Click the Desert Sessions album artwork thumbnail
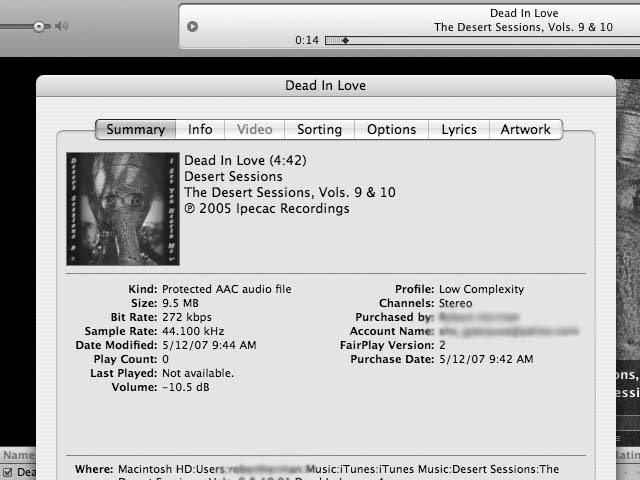This screenshot has height=480, width=640. point(123,209)
